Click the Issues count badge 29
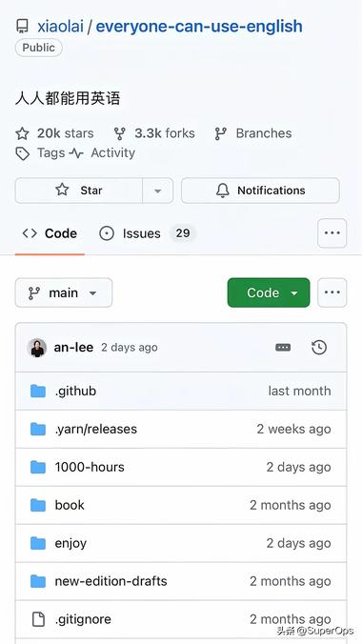The width and height of the screenshot is (362, 644). (x=183, y=233)
